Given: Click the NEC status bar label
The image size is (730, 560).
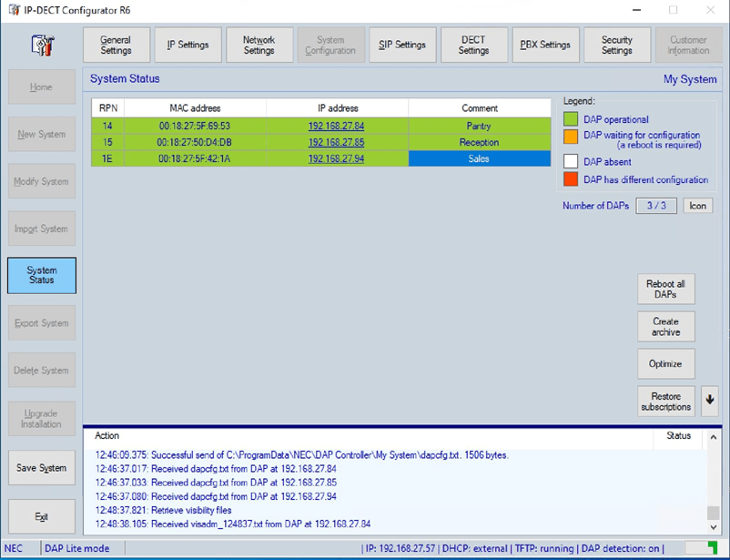Looking at the screenshot, I should [14, 548].
